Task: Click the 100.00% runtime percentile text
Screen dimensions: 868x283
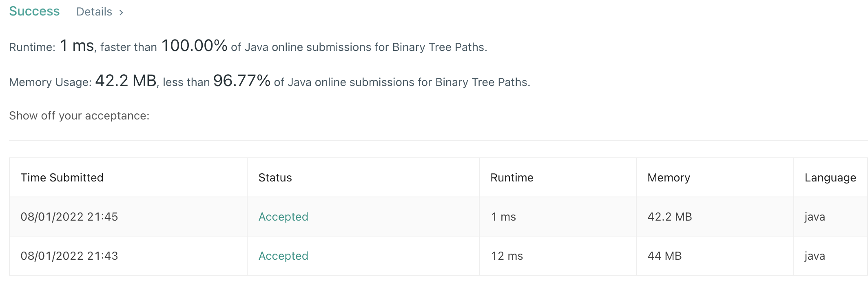Action: (x=194, y=46)
